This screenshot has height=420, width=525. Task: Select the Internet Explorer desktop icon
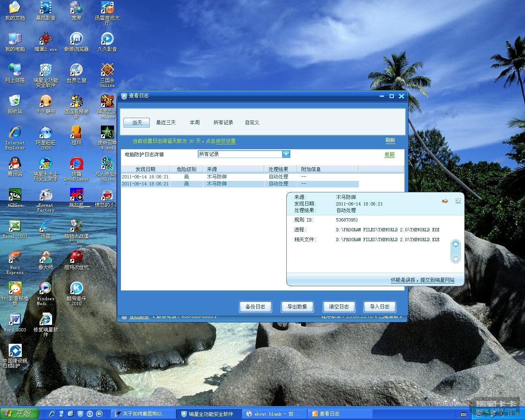(15, 138)
